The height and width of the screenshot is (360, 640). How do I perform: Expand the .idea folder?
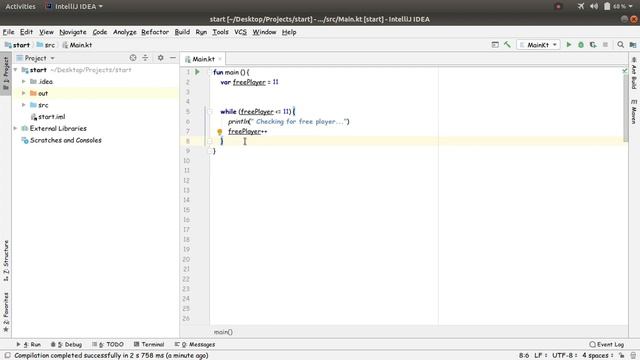pos(24,82)
